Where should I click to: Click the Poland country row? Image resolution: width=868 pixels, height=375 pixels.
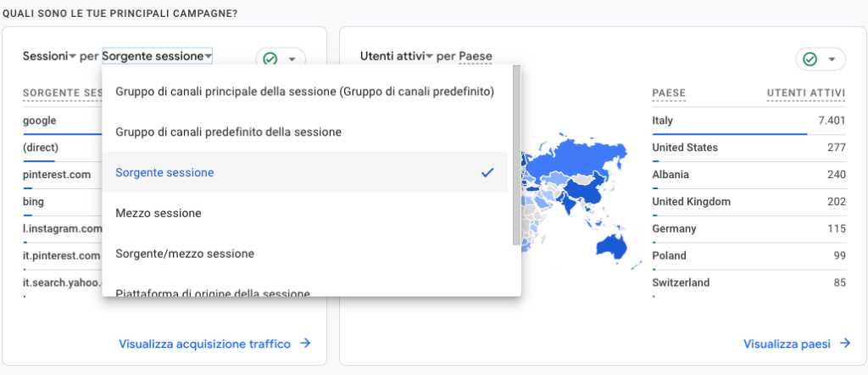click(749, 256)
